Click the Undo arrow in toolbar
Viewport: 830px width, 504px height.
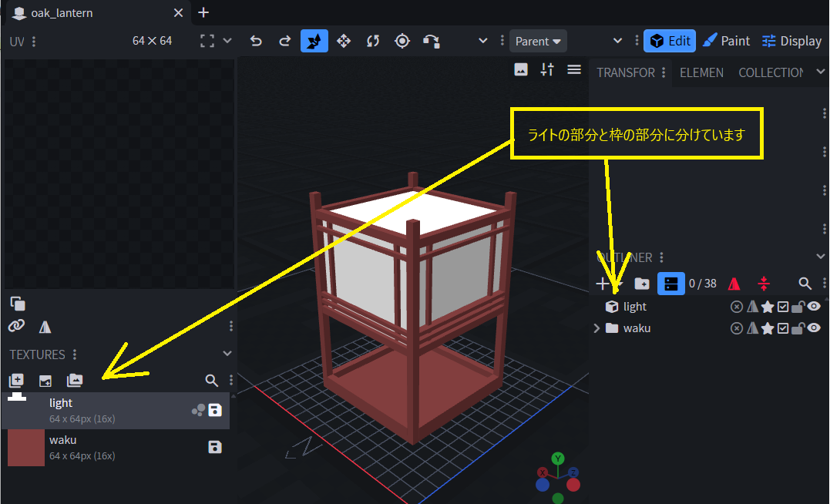(x=256, y=41)
